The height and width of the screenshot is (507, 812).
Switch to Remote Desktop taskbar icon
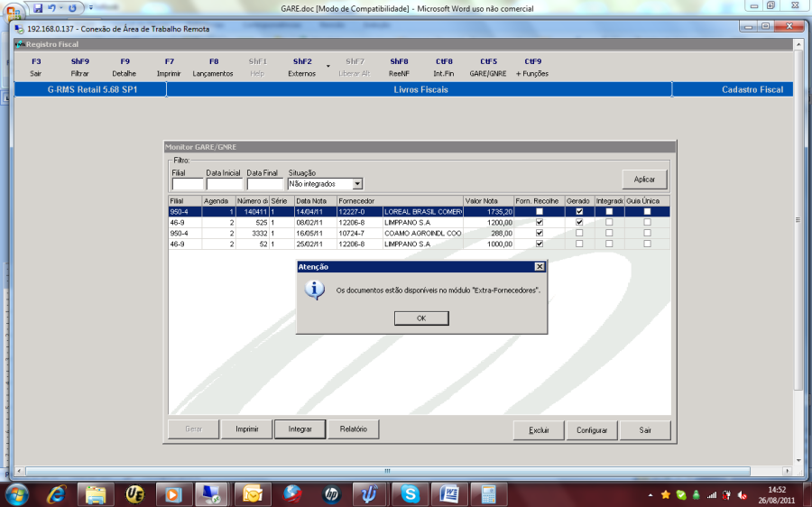pos(212,494)
